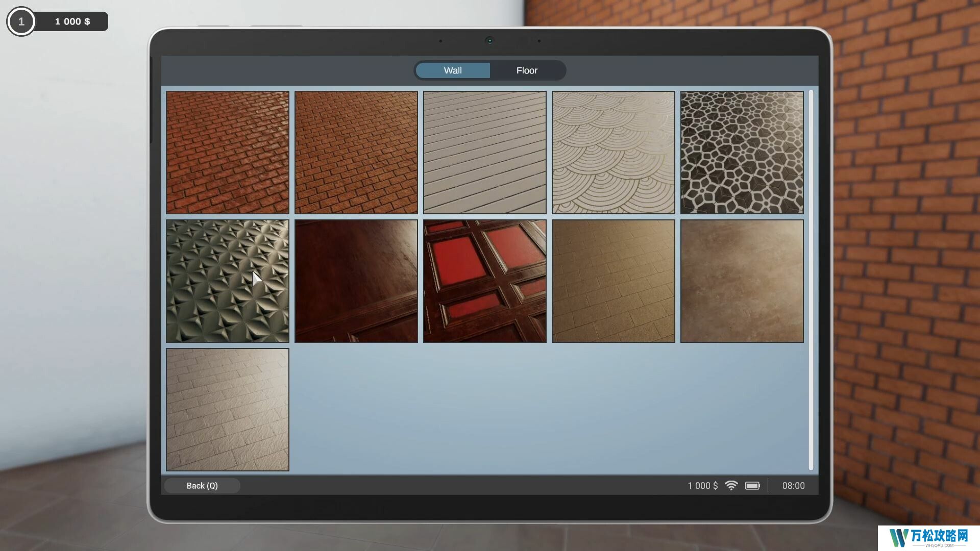
Task: Choose the second matte red brick texture
Action: [x=356, y=153]
